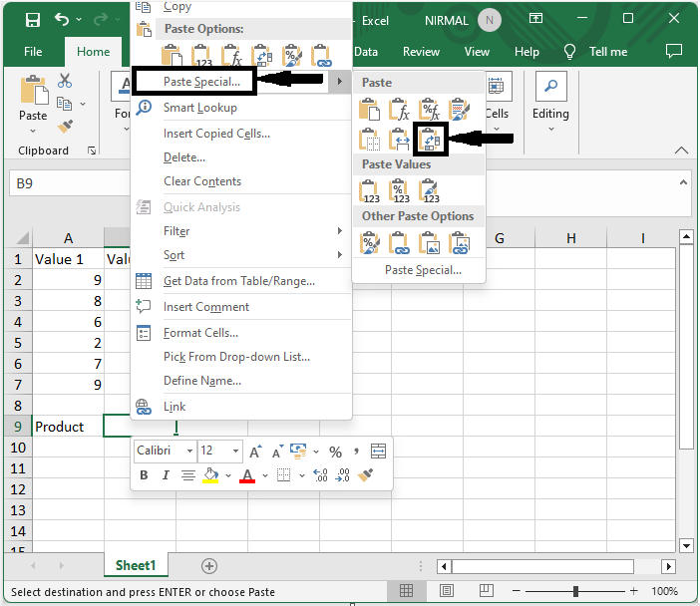Click red font color button
The width and height of the screenshot is (700, 606).
click(x=247, y=475)
